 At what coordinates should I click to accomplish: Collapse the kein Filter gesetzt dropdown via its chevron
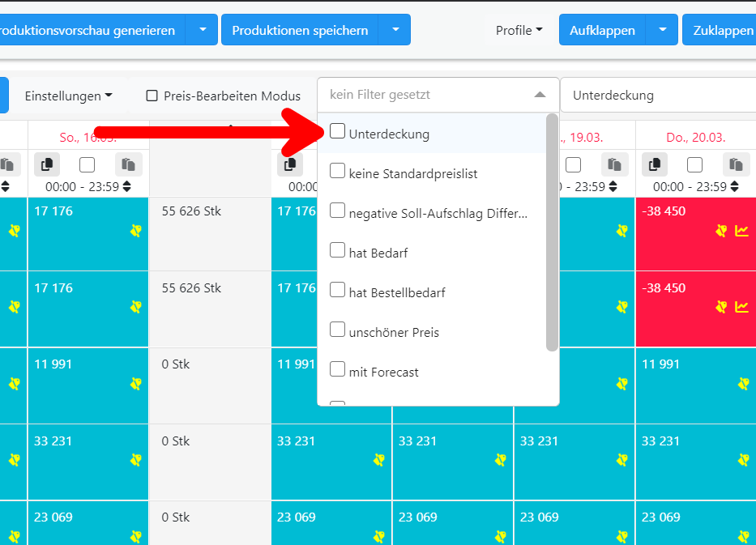(540, 95)
